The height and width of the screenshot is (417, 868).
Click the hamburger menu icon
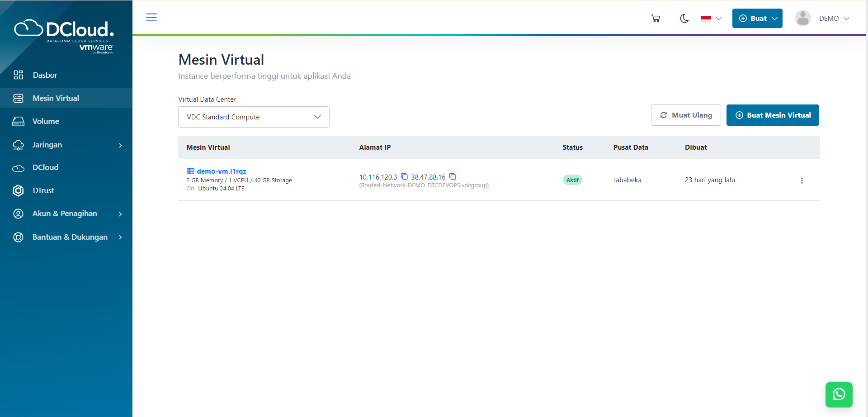[151, 18]
